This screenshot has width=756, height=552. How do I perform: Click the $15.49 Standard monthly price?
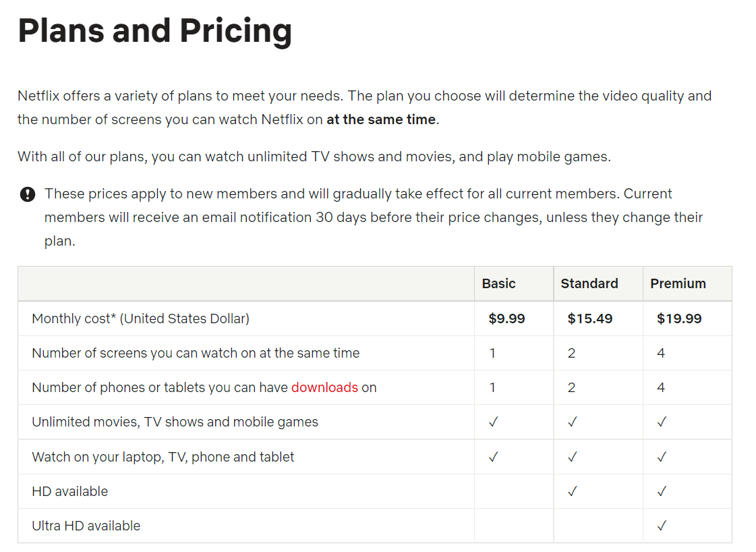click(x=589, y=319)
